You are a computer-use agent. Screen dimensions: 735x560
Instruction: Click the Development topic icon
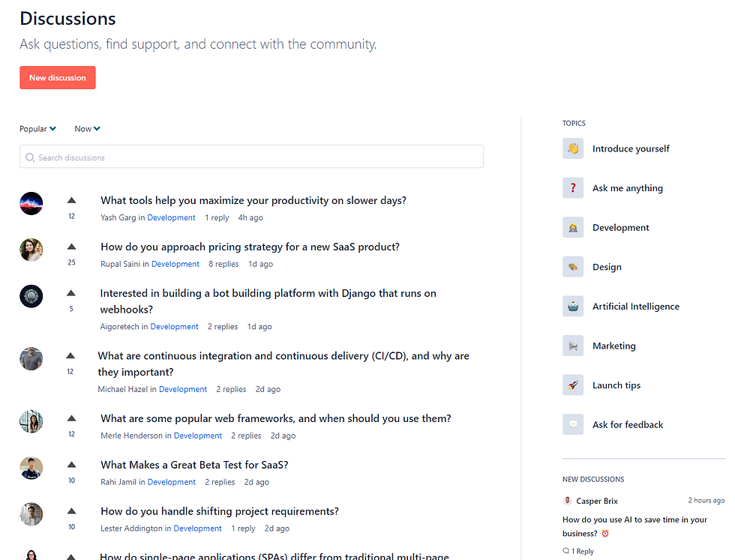click(573, 227)
